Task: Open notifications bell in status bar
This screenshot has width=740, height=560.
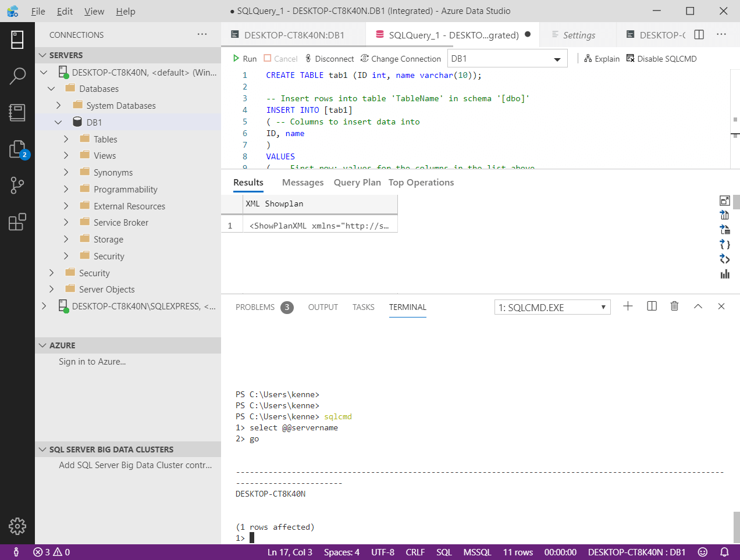Action: point(724,552)
